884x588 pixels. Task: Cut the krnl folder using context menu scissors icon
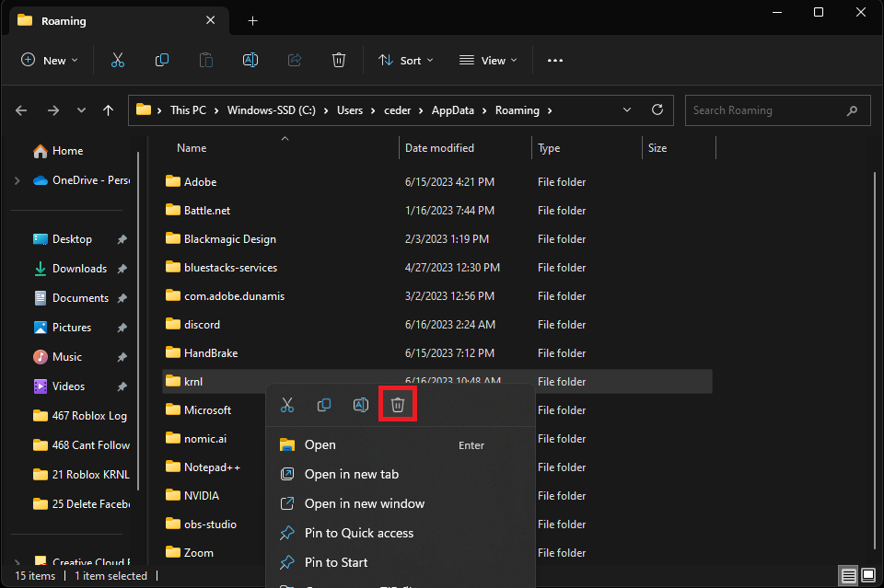point(286,405)
